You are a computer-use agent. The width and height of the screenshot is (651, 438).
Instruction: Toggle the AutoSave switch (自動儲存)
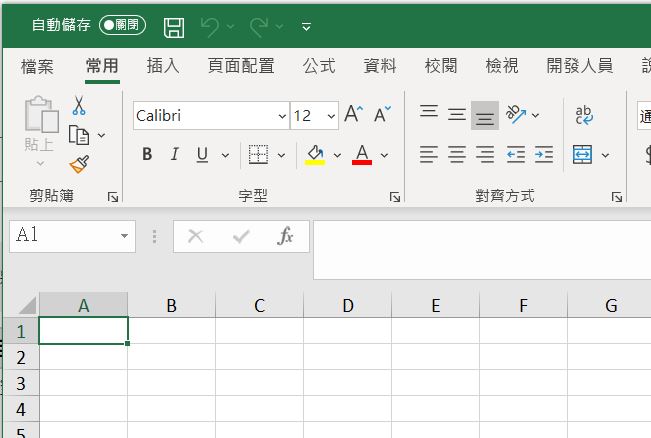122,25
